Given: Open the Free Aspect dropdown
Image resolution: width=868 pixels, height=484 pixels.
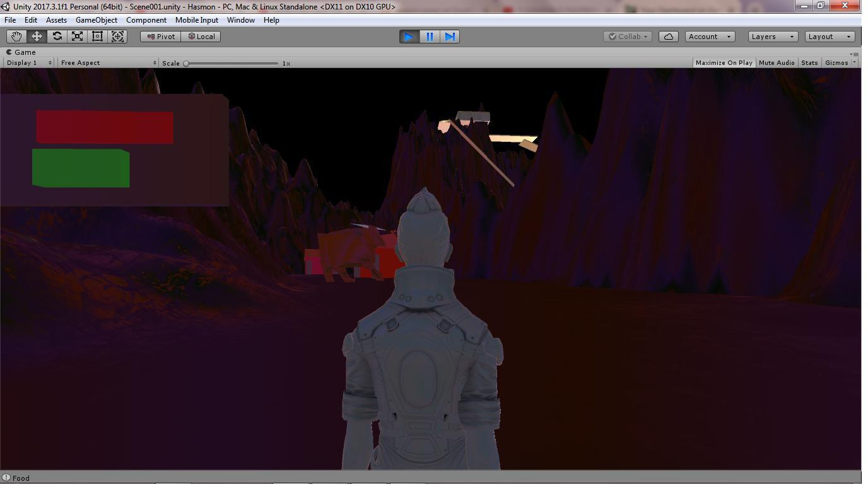Looking at the screenshot, I should (x=108, y=62).
